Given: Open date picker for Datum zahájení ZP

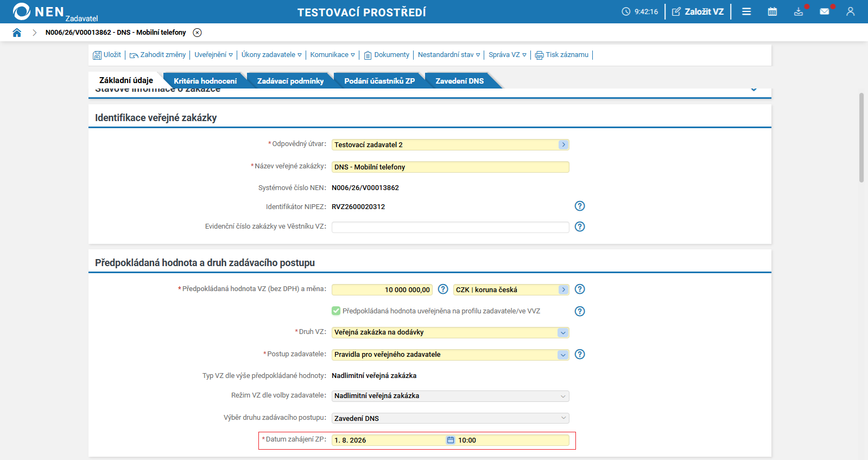Looking at the screenshot, I should click(451, 440).
